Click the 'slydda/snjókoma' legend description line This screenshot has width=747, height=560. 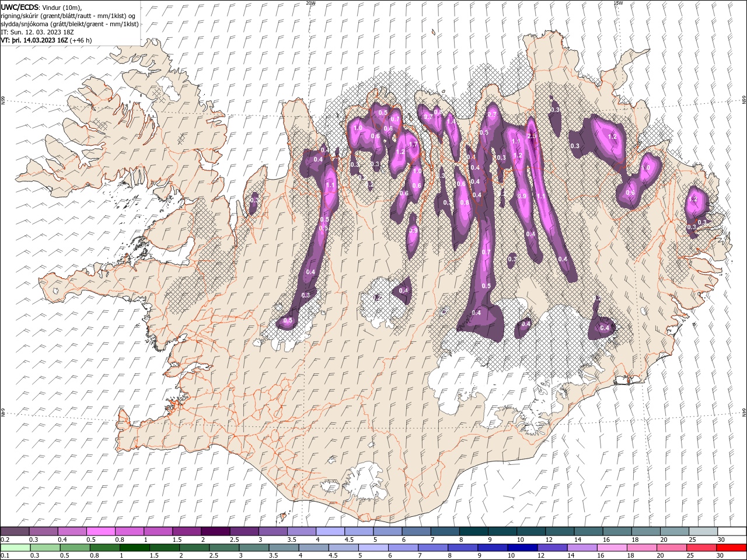(x=70, y=24)
